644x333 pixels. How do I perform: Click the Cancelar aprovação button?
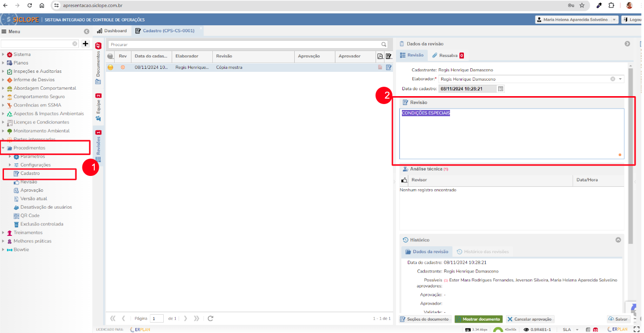click(530, 319)
